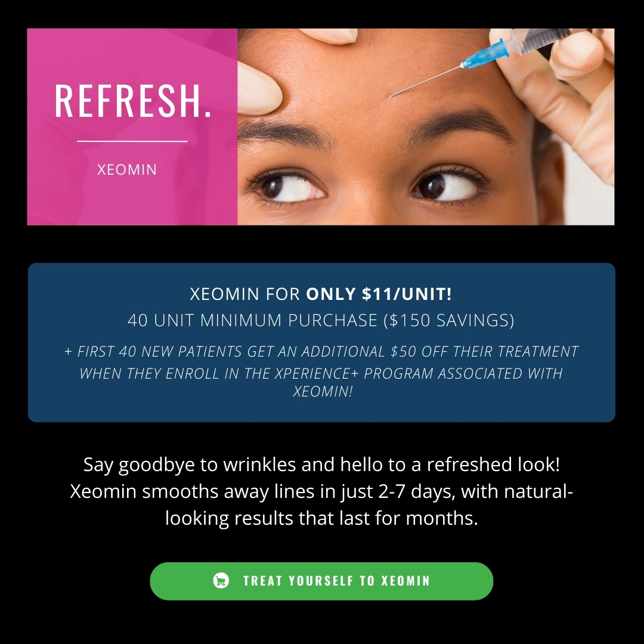Open the woman's face banner photo
The width and height of the screenshot is (644, 644).
(x=426, y=126)
